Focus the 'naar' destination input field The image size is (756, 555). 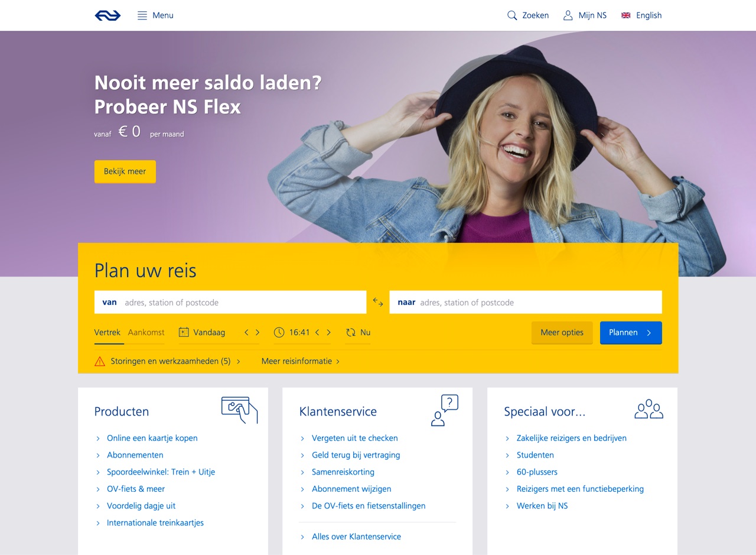[526, 302]
